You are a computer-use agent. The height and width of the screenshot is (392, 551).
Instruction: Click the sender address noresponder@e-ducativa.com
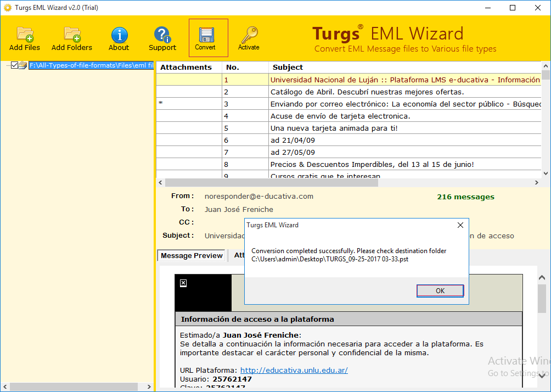pos(259,197)
